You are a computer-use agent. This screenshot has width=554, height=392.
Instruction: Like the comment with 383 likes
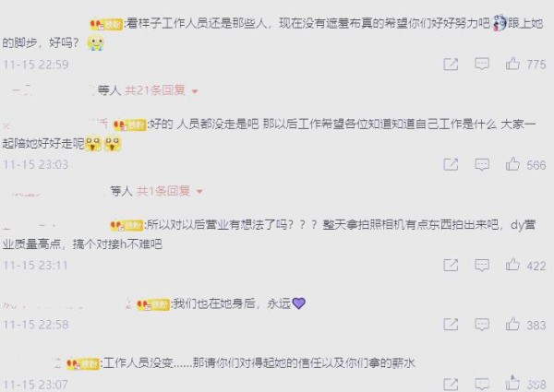click(512, 325)
